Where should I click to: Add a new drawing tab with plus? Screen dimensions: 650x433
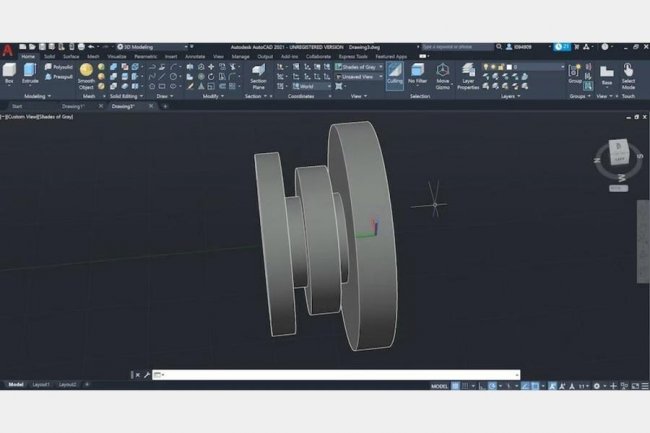pyautogui.click(x=165, y=106)
